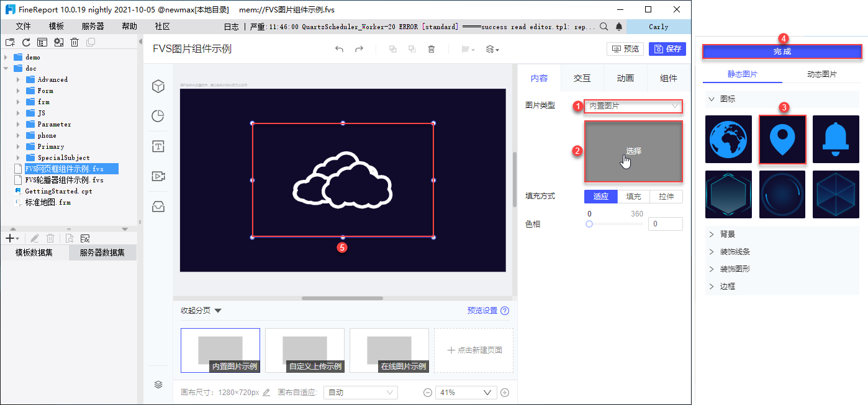This screenshot has height=405, width=868.
Task: Open the container box component category
Action: [158, 207]
